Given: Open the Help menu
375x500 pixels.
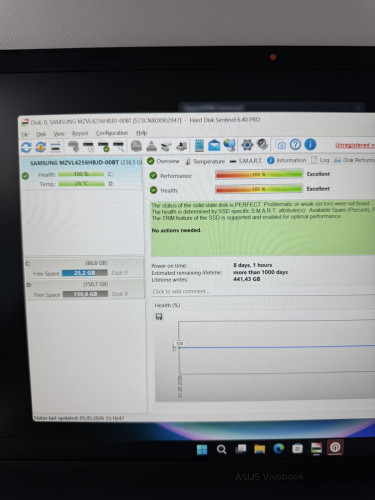Looking at the screenshot, I should [141, 133].
